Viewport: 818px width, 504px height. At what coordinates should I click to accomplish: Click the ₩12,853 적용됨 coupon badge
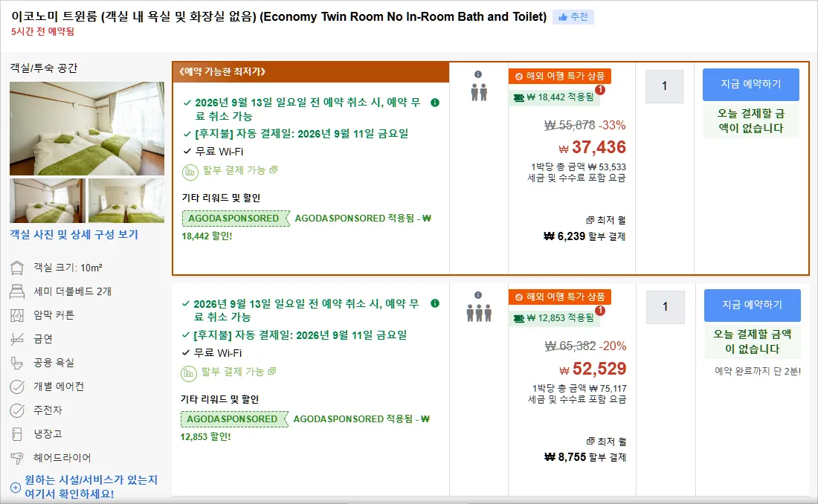554,317
